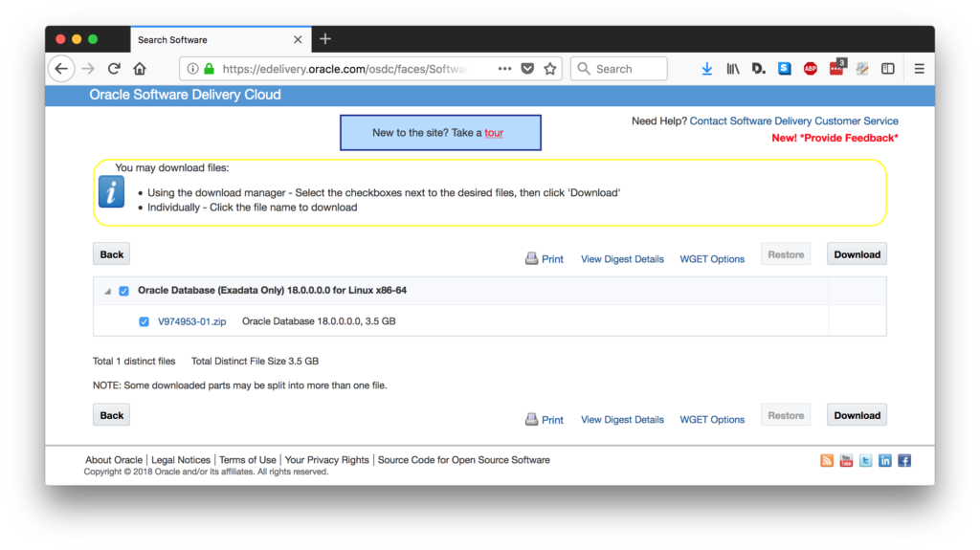
Task: Open bottom View Digest Details link
Action: point(622,419)
